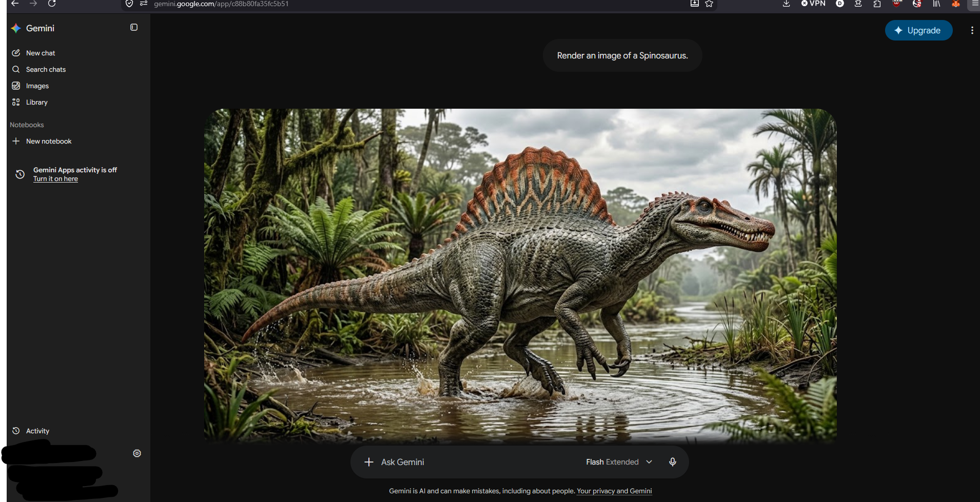980x502 pixels.
Task: Click the plus icon to add files
Action: click(368, 462)
